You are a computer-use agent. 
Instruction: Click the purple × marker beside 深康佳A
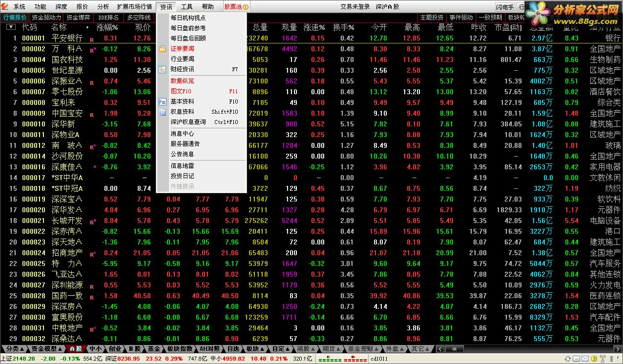click(95, 167)
